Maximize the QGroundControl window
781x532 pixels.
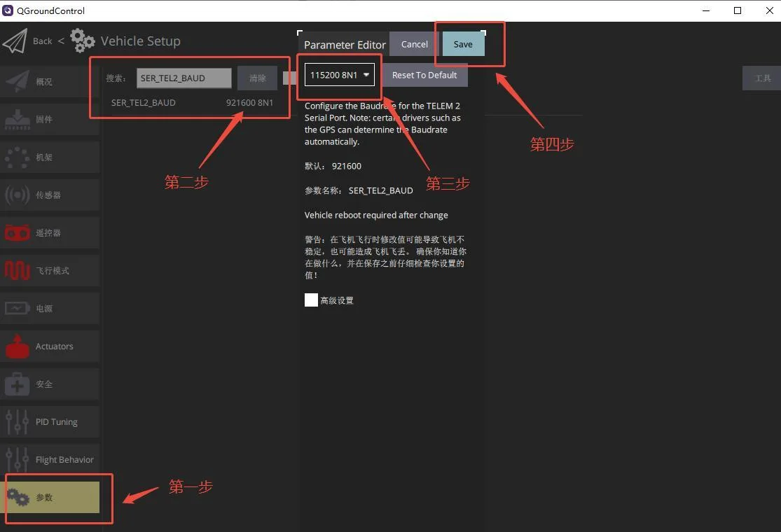pyautogui.click(x=738, y=10)
